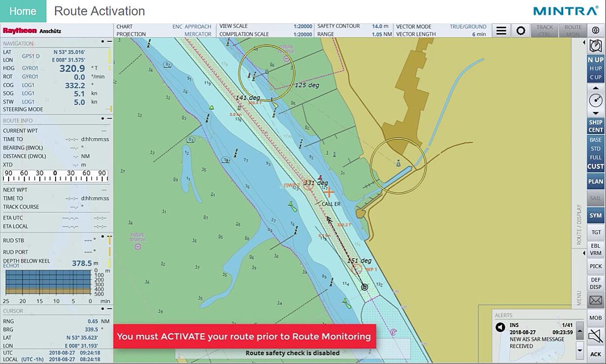Increase the chart range with the up arrow
Image resolution: width=606 pixels, height=364 pixels.
(595, 88)
